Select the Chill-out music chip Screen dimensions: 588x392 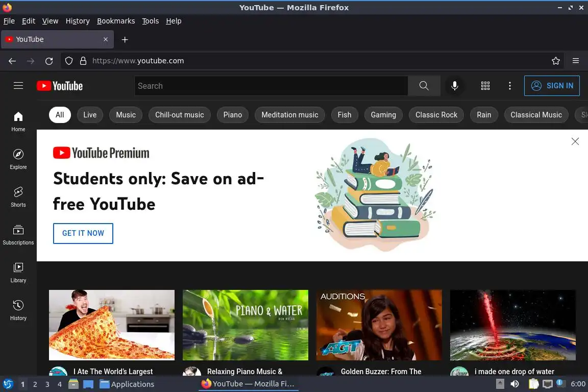(180, 115)
